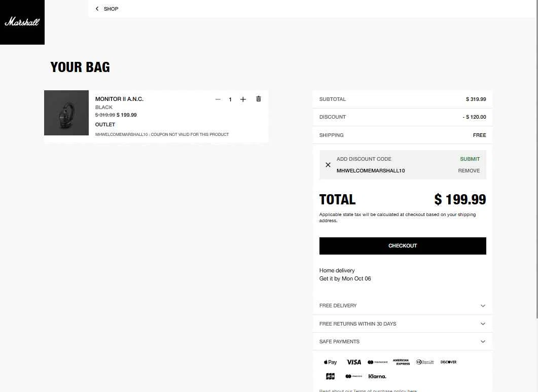Open the MONITOR II A.N.C. product title
Viewport: 538px width, 392px height.
119,99
